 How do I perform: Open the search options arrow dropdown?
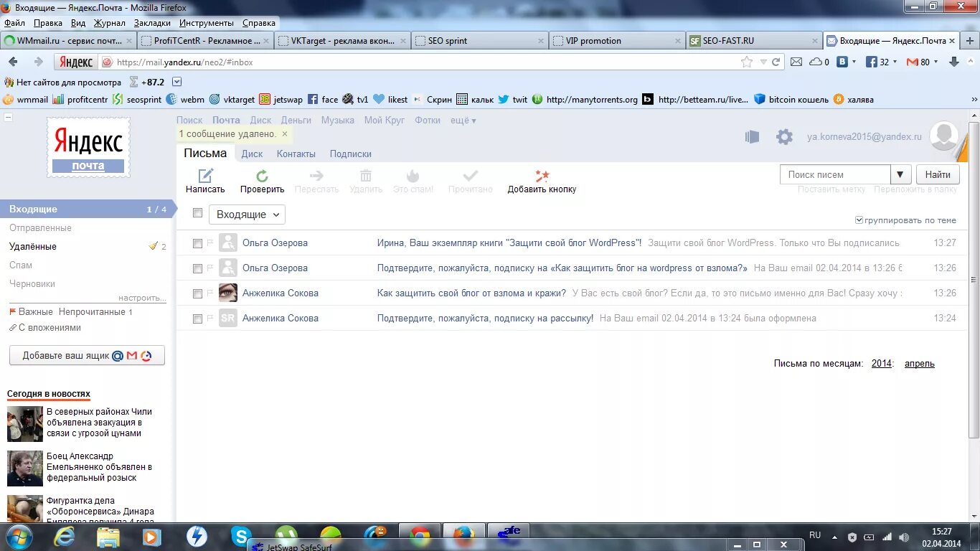tap(901, 174)
